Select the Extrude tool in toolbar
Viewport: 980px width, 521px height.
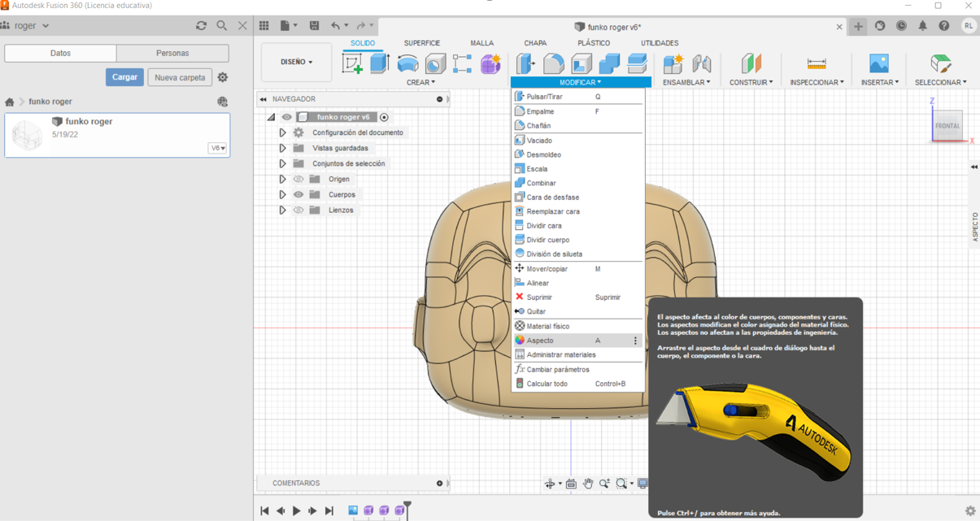[x=380, y=63]
